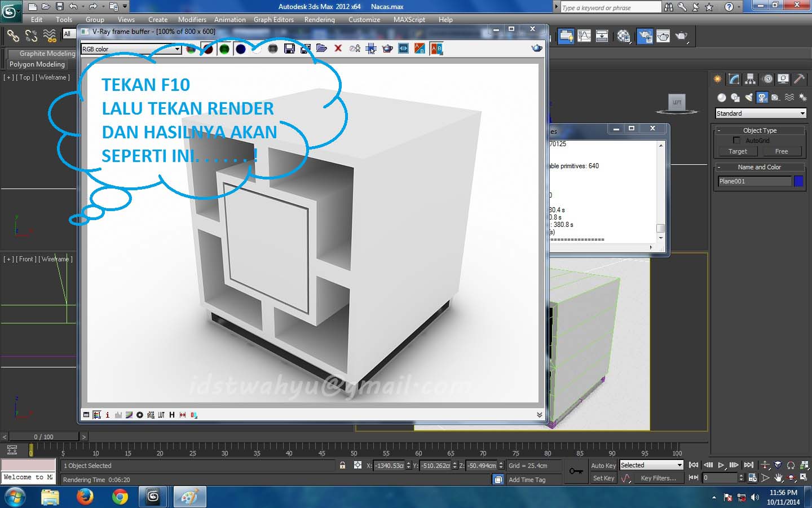The image size is (812, 508).
Task: Open the Material Editor
Action: (623, 37)
